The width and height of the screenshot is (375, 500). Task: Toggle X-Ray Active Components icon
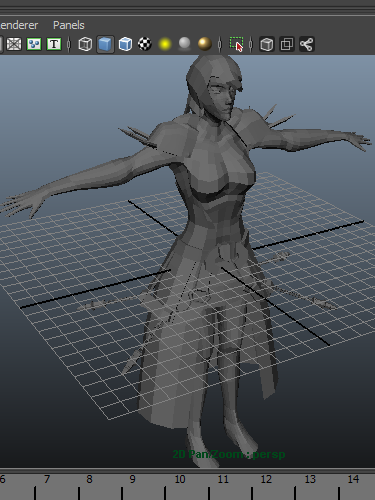[287, 44]
